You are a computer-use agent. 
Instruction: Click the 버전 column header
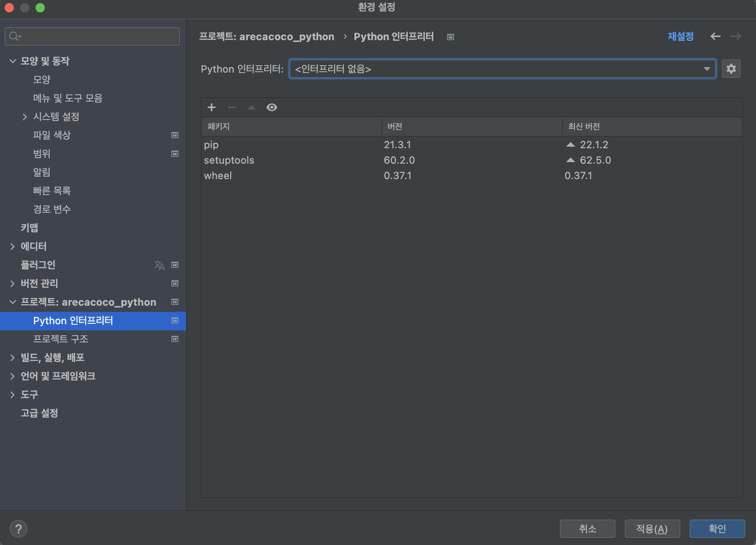click(472, 127)
